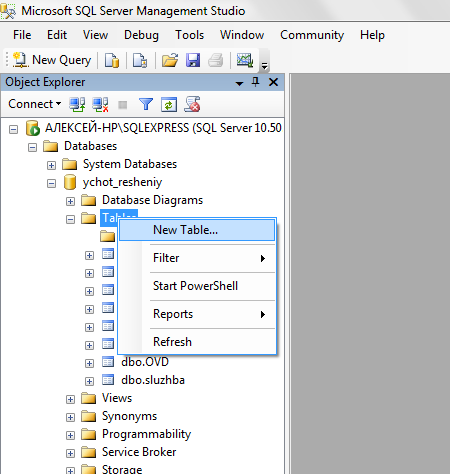Click the folder icon beside Views
This screenshot has height=476, width=450.
89,398
